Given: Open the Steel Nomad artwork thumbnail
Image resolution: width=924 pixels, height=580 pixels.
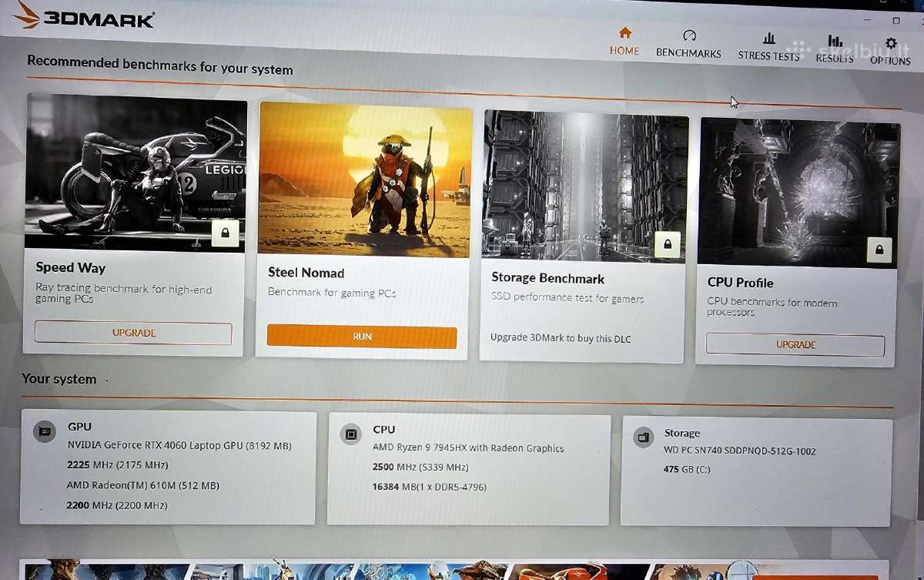Looking at the screenshot, I should coord(365,179).
